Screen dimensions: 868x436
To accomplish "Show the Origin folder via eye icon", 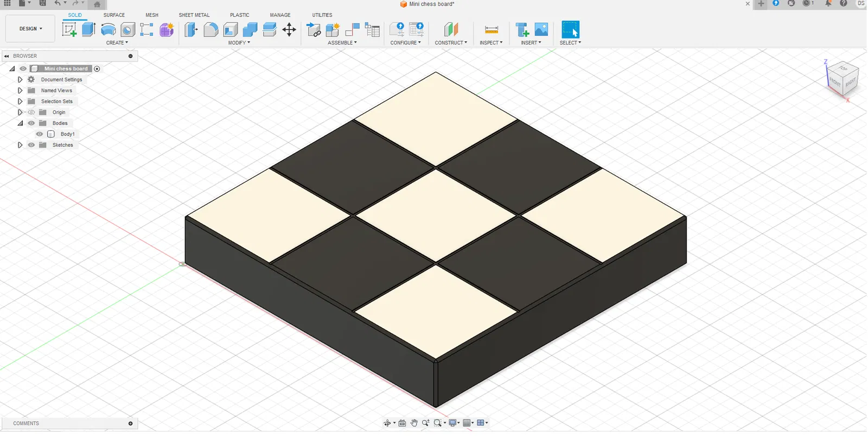I will tap(31, 112).
